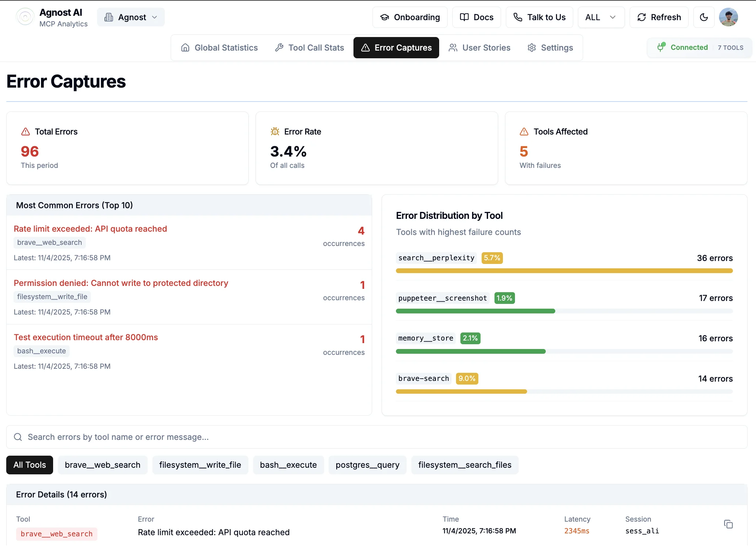Click the search__perplexity error progress bar
This screenshot has height=555, width=756.
click(x=564, y=271)
